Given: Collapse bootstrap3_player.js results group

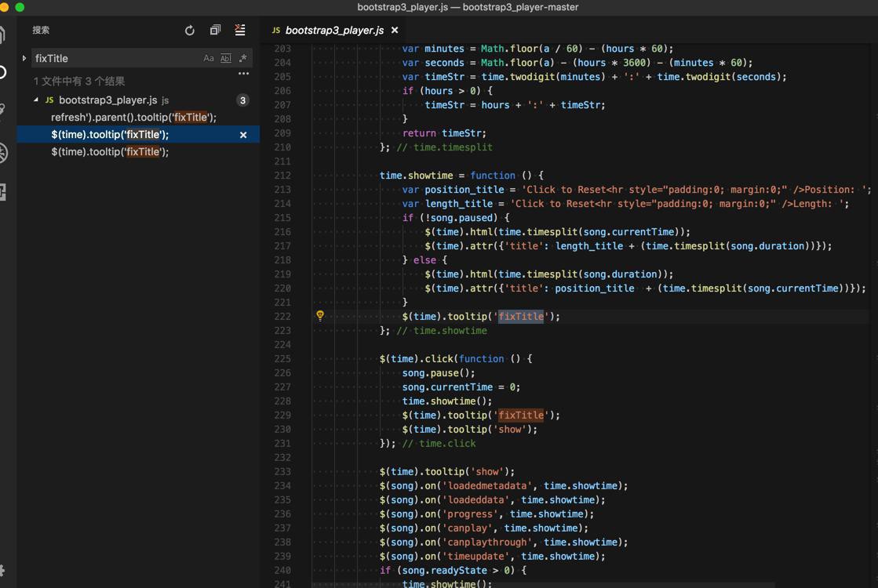Looking at the screenshot, I should click(36, 100).
